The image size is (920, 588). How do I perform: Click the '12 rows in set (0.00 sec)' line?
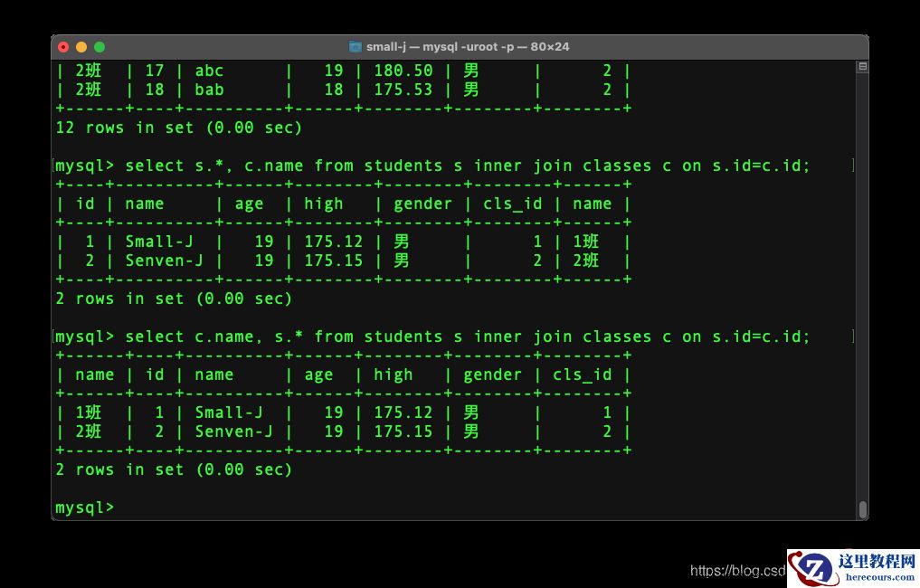tap(178, 128)
